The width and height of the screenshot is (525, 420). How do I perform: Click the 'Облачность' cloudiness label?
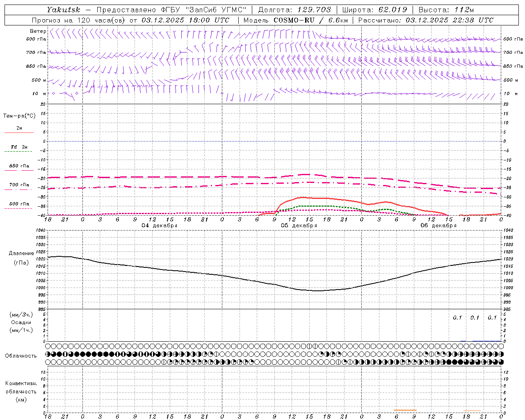pyautogui.click(x=21, y=356)
